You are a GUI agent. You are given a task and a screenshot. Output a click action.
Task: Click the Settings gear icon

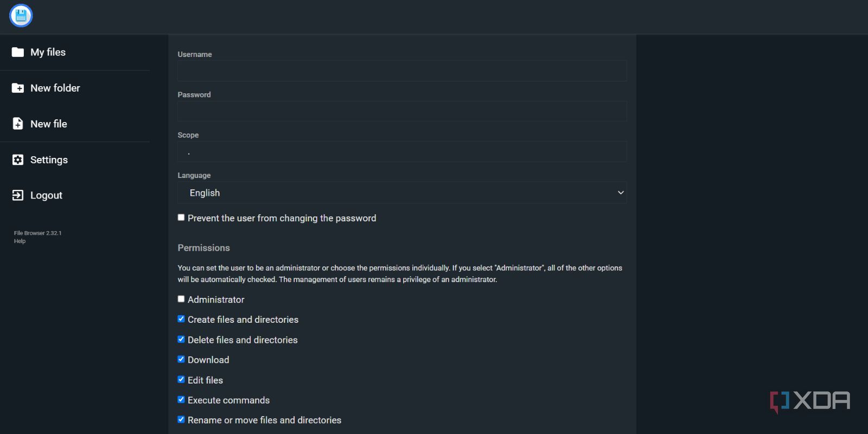[18, 159]
